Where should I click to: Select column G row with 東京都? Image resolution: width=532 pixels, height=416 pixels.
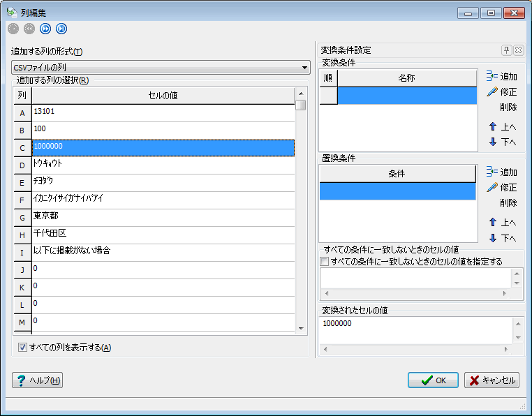(163, 218)
